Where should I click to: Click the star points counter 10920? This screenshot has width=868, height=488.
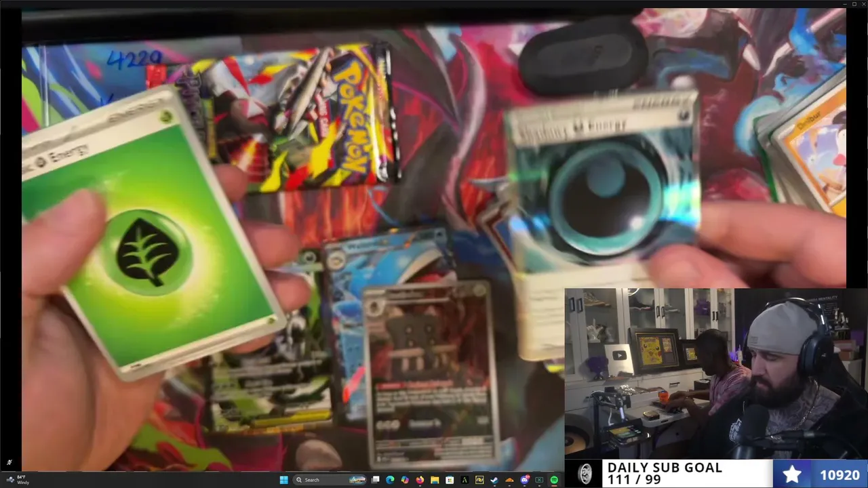pyautogui.click(x=840, y=475)
